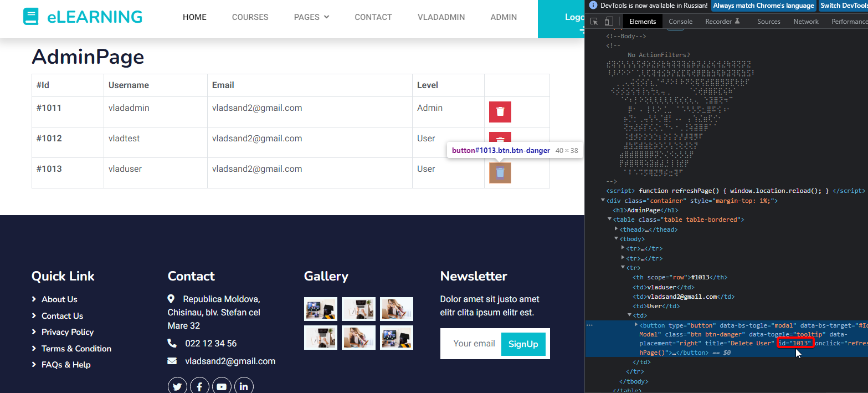
Task: Select the Admin level cell
Action: (449, 112)
